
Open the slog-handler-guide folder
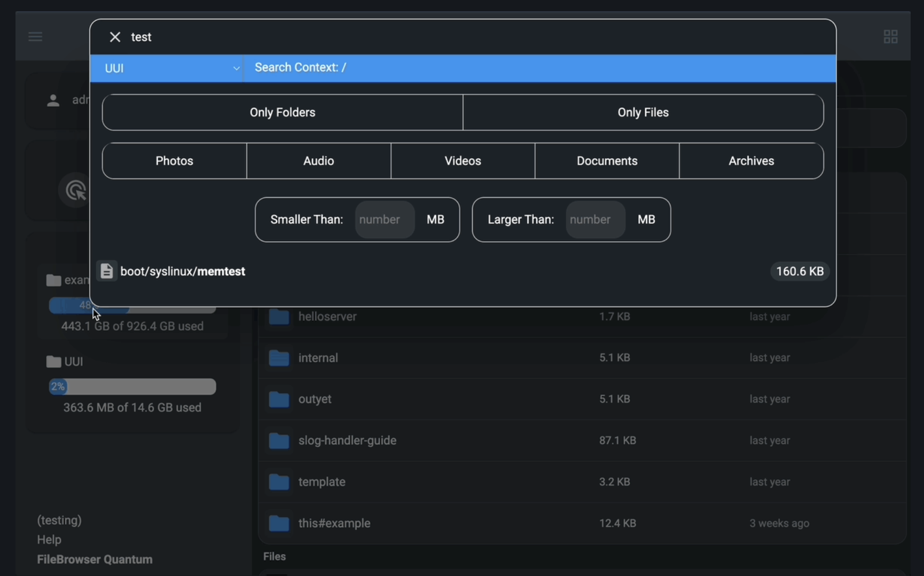[x=582, y=440]
